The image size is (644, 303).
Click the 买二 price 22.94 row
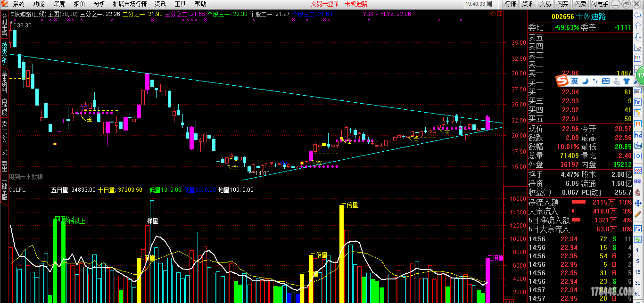(x=579, y=92)
